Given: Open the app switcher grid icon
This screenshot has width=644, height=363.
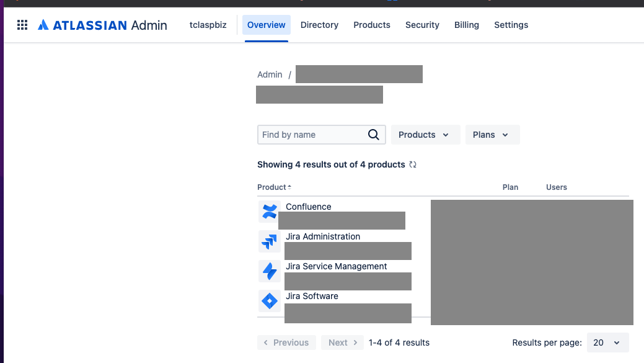Looking at the screenshot, I should pyautogui.click(x=22, y=25).
